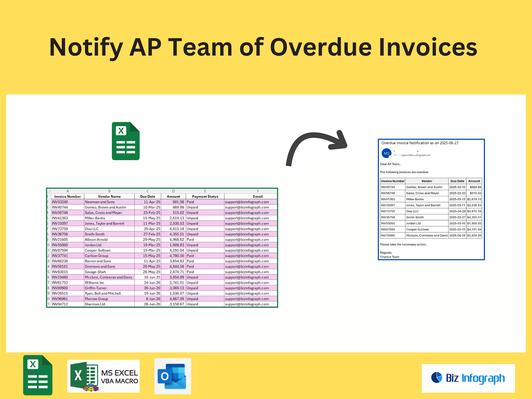Select cell INV37741 in the spreadsheet
Screen dimensions: 532x399
click(x=68, y=256)
